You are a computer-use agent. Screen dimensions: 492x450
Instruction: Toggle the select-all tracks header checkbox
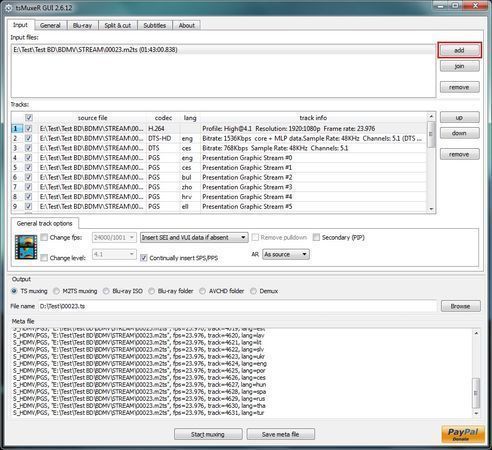point(29,117)
